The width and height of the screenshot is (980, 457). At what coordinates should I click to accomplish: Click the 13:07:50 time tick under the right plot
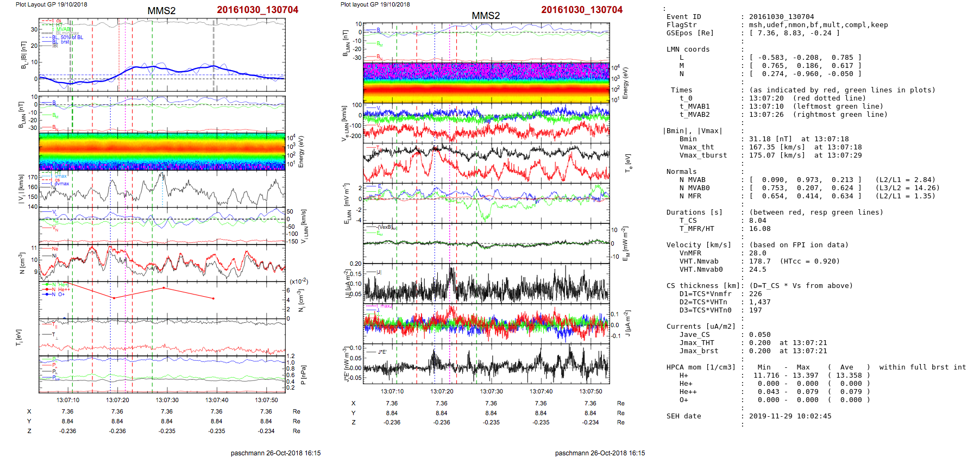[x=590, y=391]
